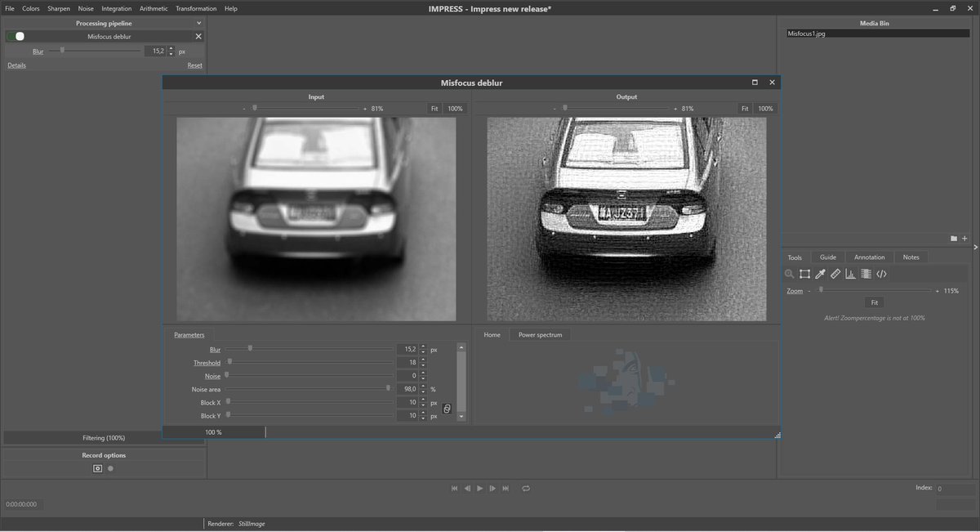Click the Blur slider handle in Parameters
The image size is (980, 532).
tap(250, 349)
